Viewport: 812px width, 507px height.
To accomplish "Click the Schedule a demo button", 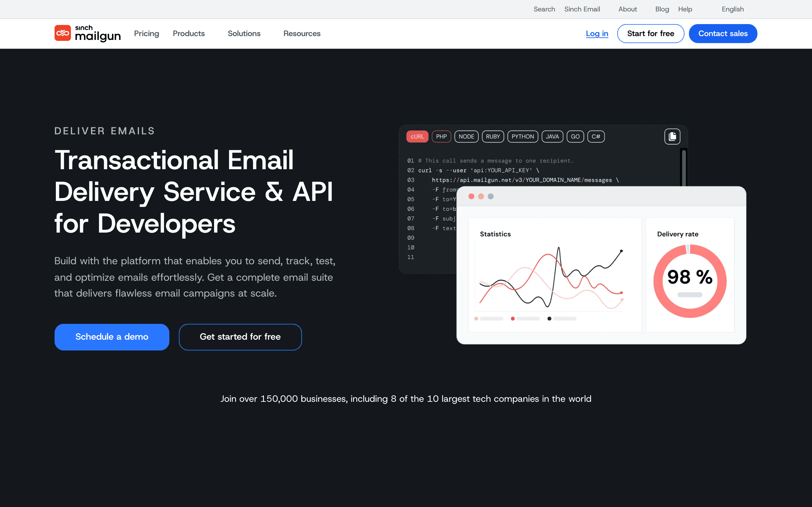I will pos(112,337).
